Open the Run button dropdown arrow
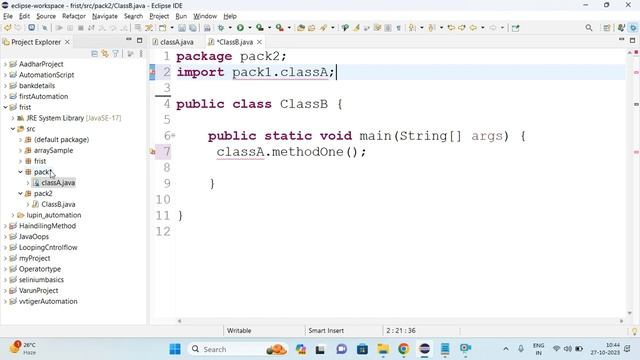640x360 pixels. 250,28
